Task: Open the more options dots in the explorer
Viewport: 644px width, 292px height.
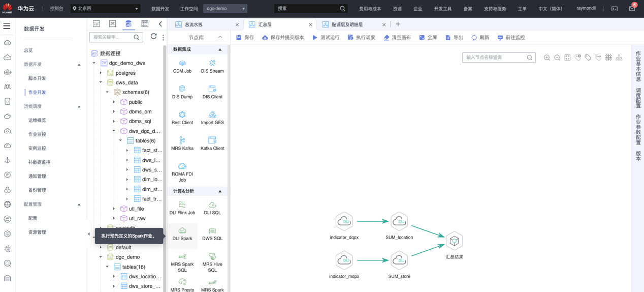Action: coord(163,37)
